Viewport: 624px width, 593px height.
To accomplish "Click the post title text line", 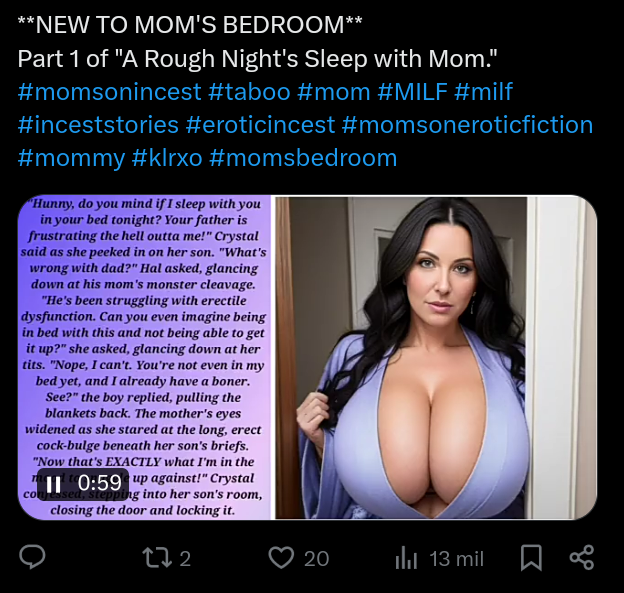I will pos(257,59).
